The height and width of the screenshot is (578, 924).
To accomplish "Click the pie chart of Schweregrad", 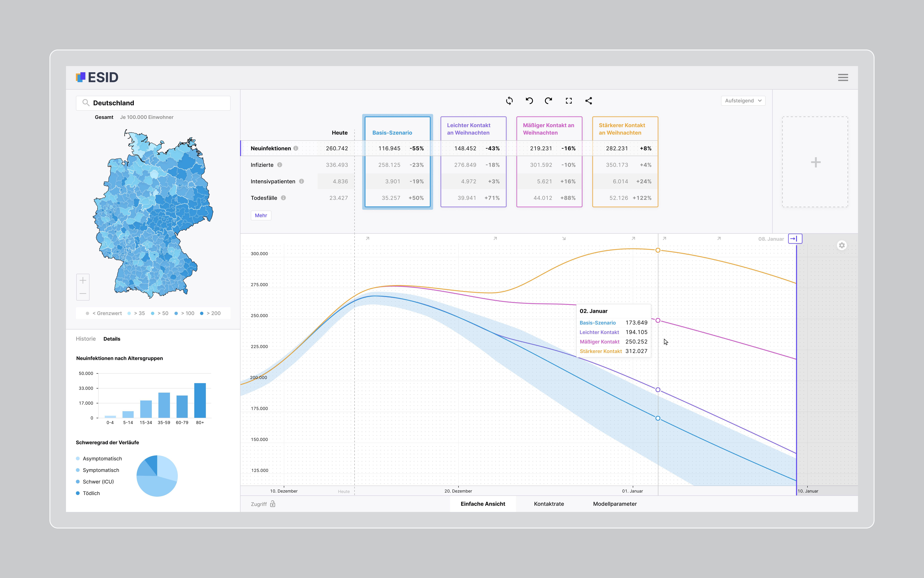I will pyautogui.click(x=157, y=476).
